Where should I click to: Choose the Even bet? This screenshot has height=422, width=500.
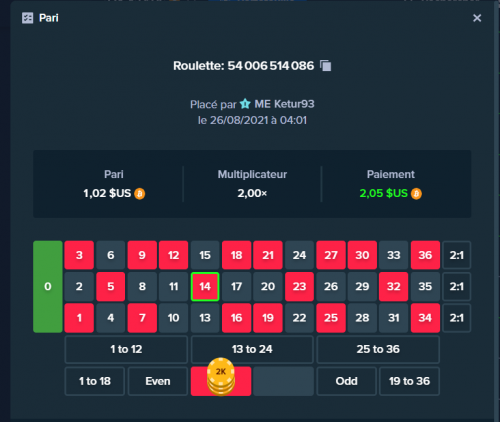(x=158, y=381)
